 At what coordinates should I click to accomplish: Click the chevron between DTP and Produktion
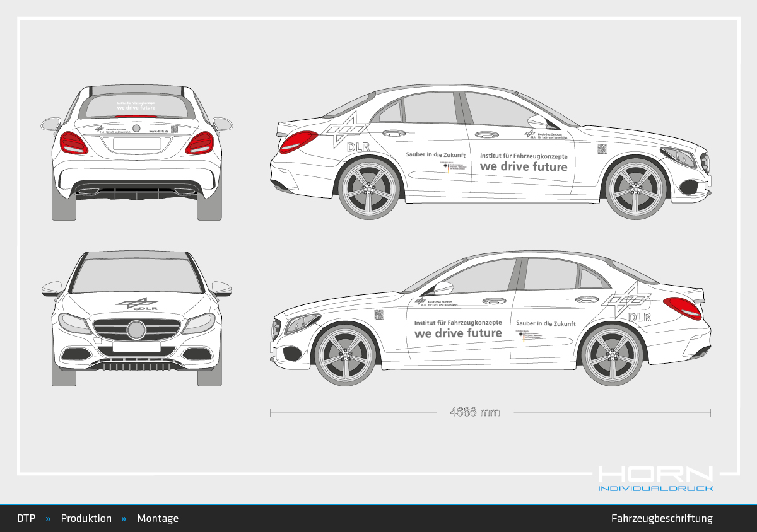coord(48,519)
